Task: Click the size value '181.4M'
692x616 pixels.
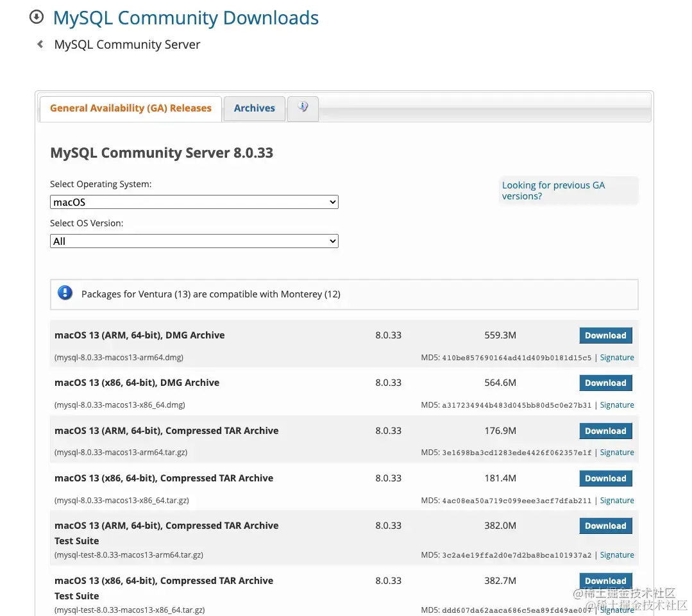Action: 500,478
